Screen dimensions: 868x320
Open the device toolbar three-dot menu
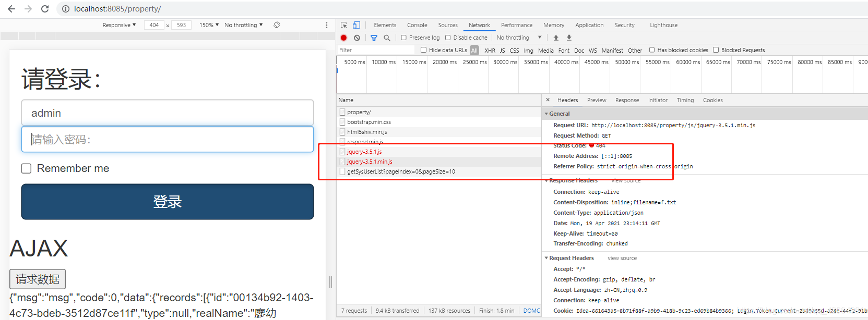(327, 25)
